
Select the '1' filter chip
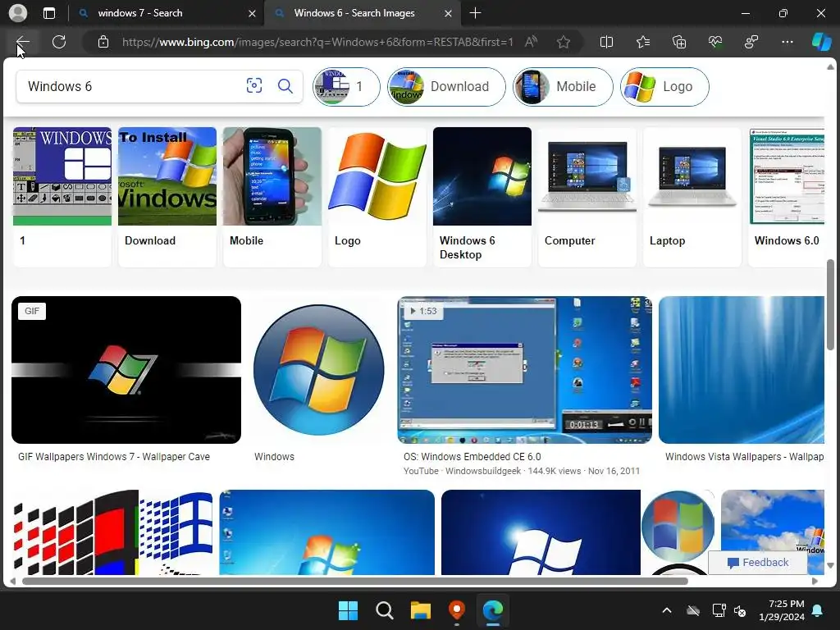(x=346, y=86)
